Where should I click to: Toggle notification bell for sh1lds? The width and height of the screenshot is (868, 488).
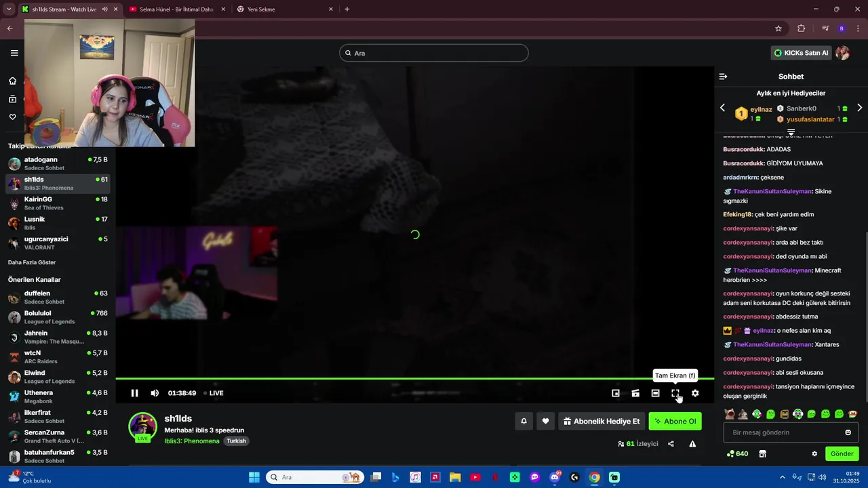(524, 421)
